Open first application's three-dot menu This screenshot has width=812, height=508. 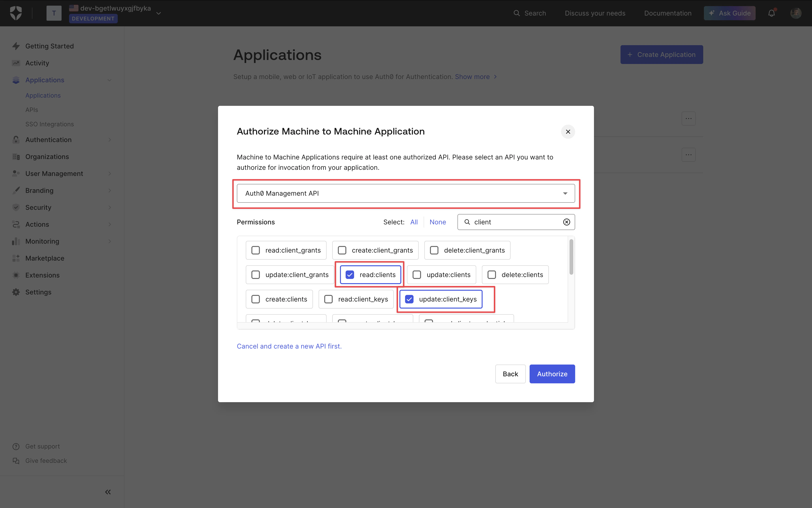pyautogui.click(x=688, y=119)
